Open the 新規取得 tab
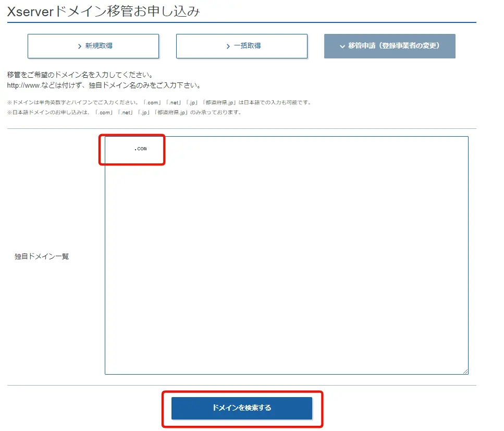Viewport: 504px width, 431px height. pyautogui.click(x=93, y=46)
